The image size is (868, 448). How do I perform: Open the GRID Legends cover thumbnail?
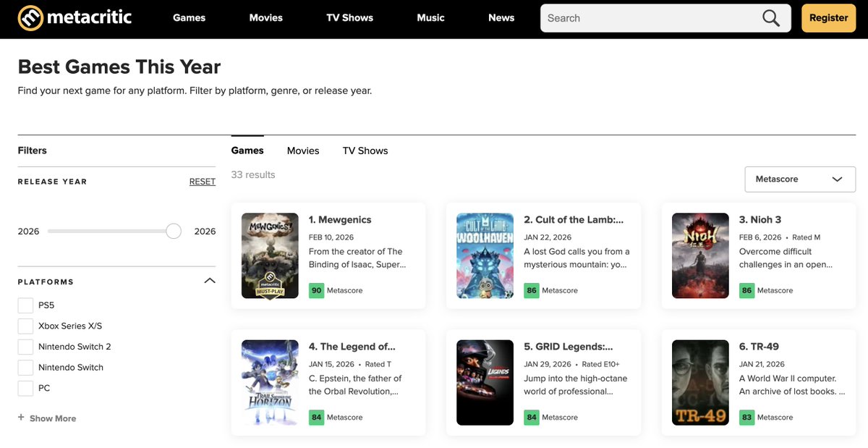click(x=485, y=382)
